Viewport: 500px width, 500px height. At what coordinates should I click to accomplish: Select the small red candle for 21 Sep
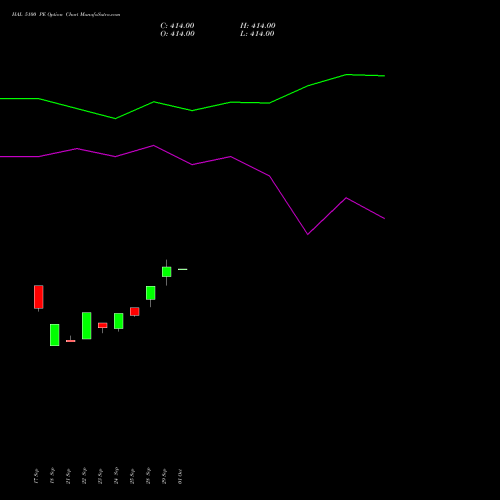[71, 341]
